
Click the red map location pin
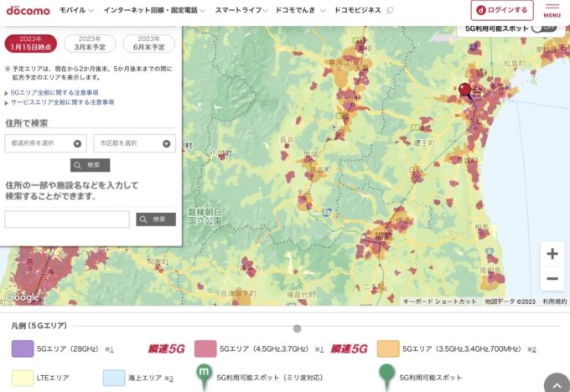coord(465,90)
